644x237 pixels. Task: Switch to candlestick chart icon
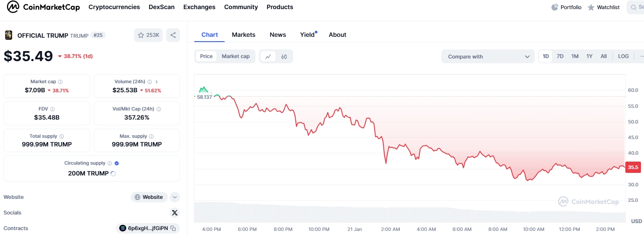coord(284,56)
